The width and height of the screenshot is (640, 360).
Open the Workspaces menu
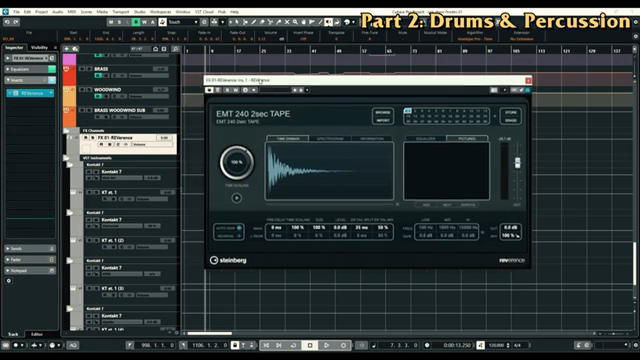tap(160, 12)
